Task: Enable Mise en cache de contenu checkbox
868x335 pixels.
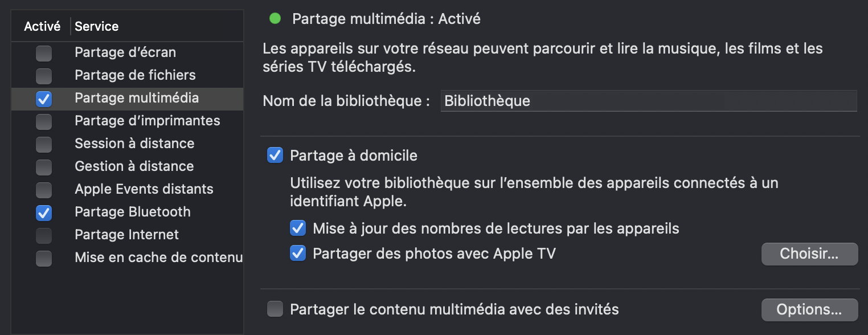Action: pos(44,258)
